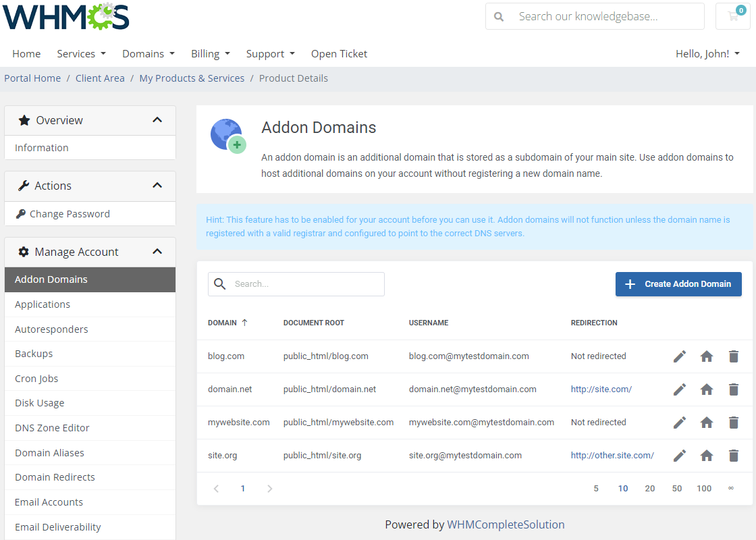Select page 1 in pagination

click(x=243, y=489)
